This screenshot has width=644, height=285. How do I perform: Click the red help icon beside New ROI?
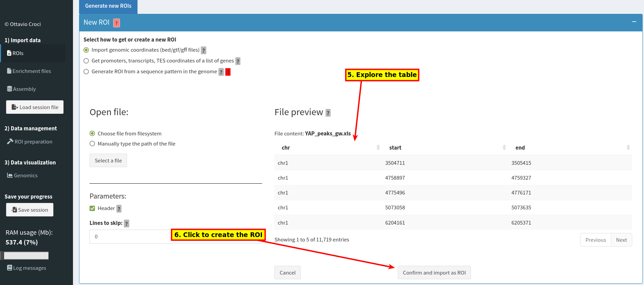(x=117, y=23)
